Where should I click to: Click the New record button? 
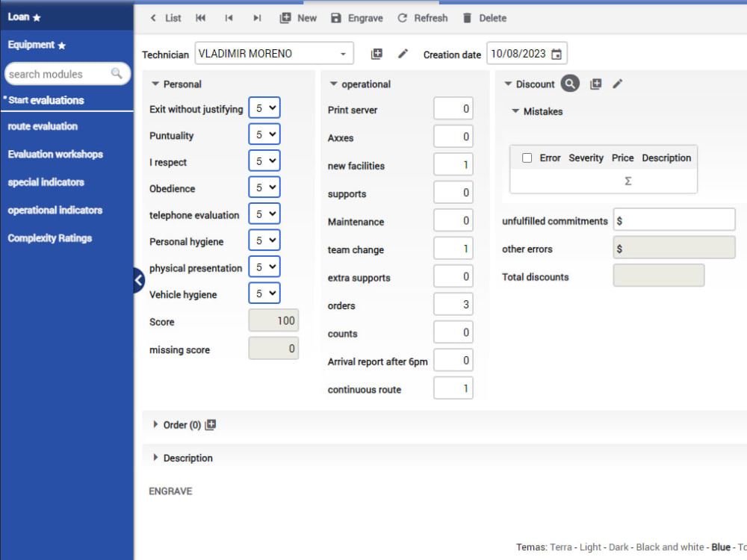298,18
